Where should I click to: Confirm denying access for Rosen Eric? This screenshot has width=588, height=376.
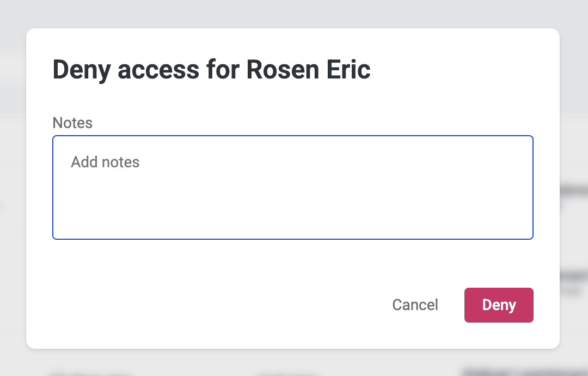[x=499, y=305]
